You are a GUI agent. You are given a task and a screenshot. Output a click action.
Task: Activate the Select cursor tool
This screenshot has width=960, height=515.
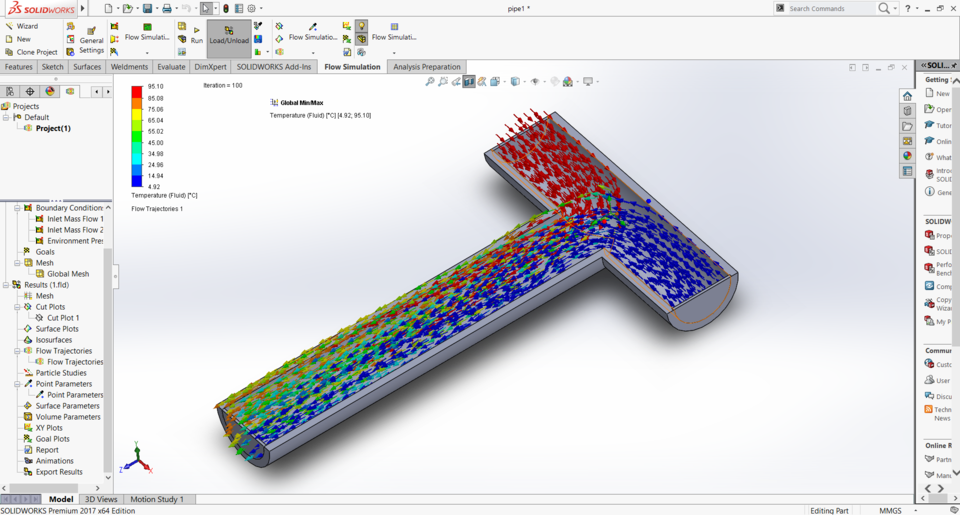click(206, 9)
